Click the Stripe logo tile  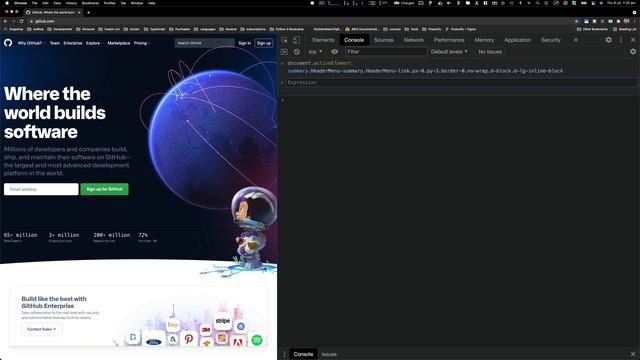223,321
